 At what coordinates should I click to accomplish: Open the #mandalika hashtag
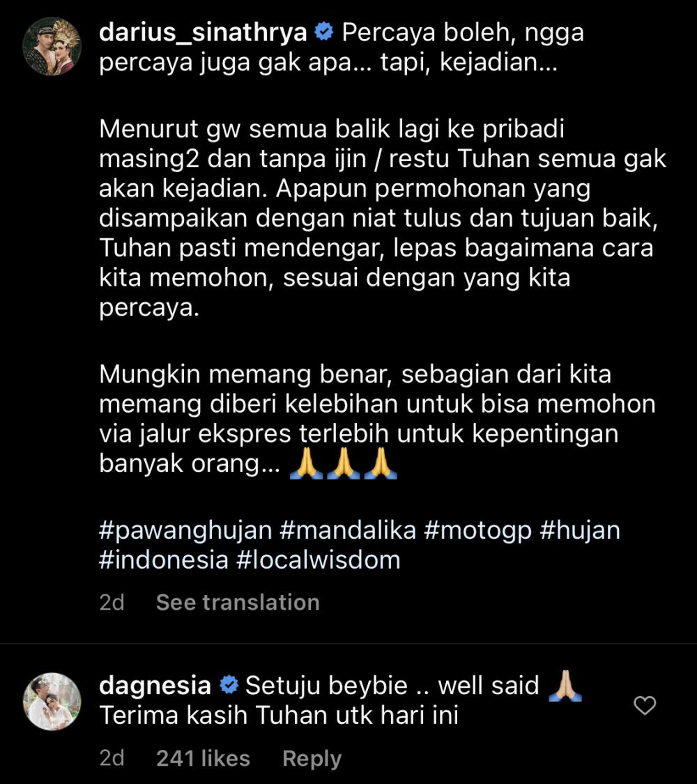tap(348, 530)
